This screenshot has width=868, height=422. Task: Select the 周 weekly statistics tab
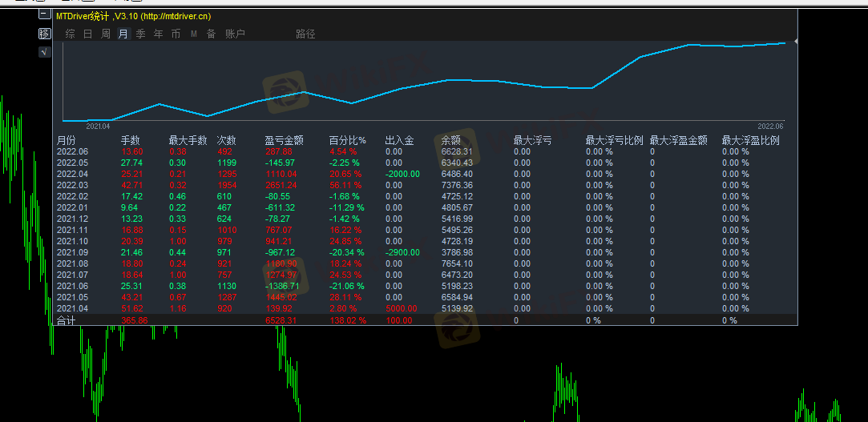click(105, 34)
